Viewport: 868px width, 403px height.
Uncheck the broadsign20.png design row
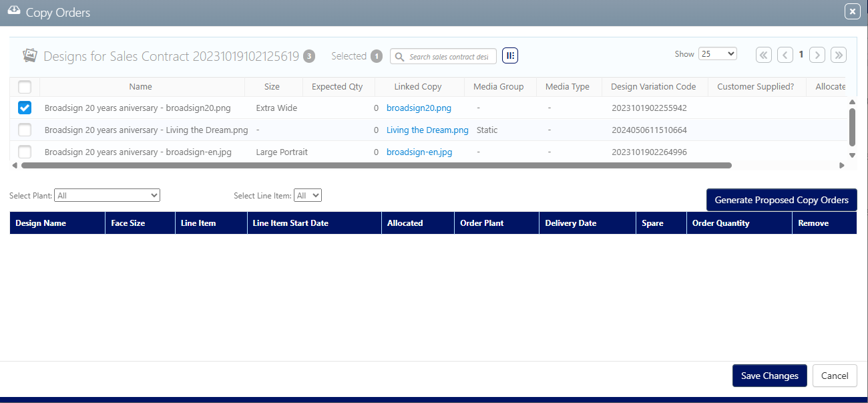click(25, 108)
